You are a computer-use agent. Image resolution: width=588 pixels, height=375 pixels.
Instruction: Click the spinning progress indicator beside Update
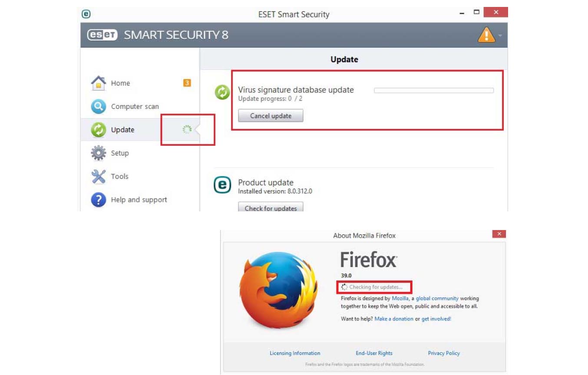click(187, 129)
